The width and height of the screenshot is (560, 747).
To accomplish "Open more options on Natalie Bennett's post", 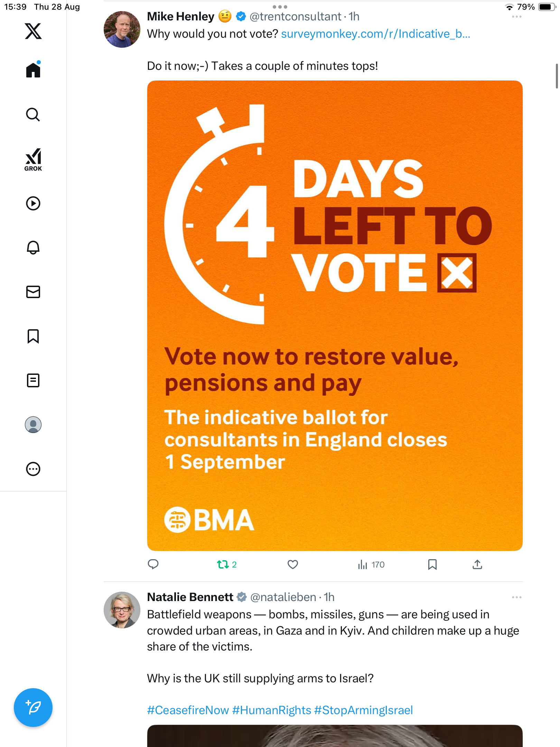I will [516, 597].
